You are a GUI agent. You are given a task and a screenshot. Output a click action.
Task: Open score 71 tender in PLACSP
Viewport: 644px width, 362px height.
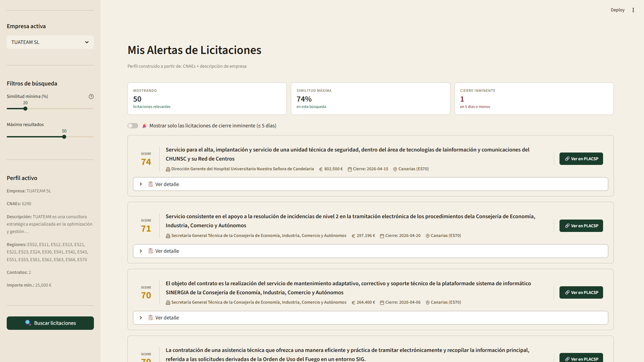tap(581, 226)
